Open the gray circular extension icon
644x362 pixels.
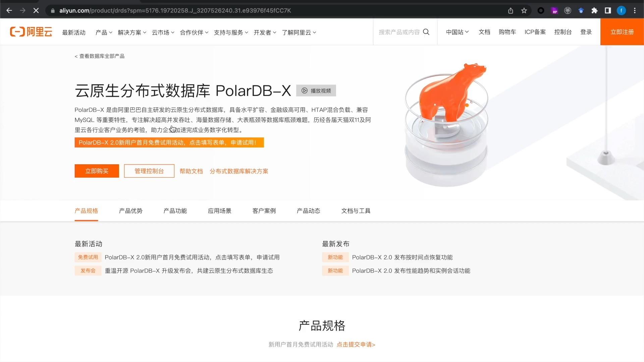tap(568, 11)
